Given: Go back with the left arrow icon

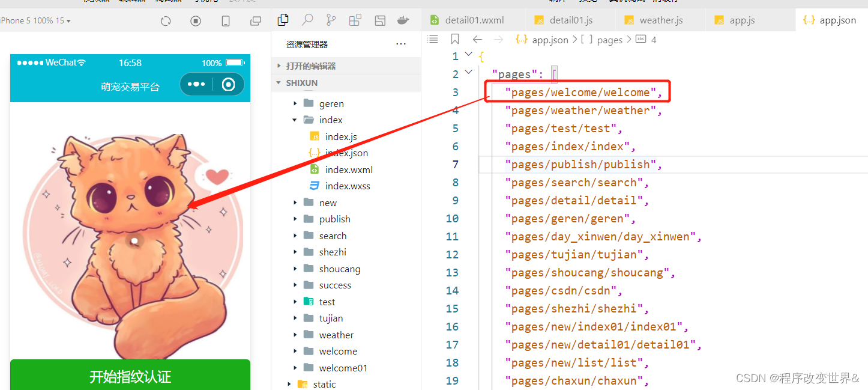Looking at the screenshot, I should 477,39.
